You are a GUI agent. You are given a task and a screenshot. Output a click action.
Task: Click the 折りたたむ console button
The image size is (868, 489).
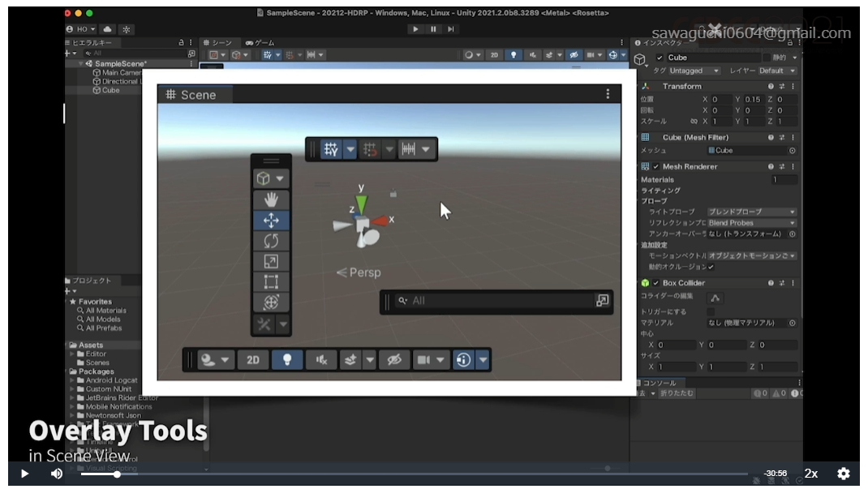coord(677,393)
